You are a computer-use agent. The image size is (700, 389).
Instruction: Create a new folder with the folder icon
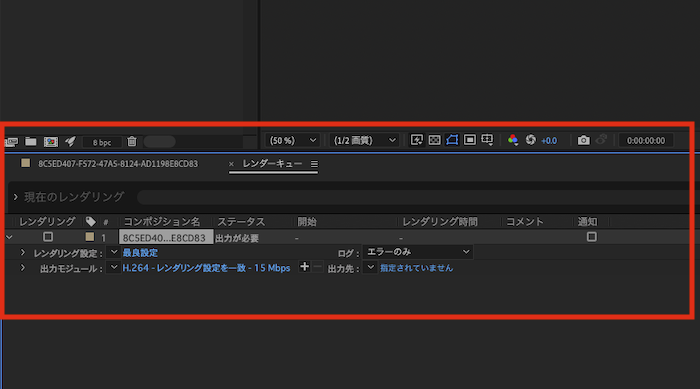point(31,142)
